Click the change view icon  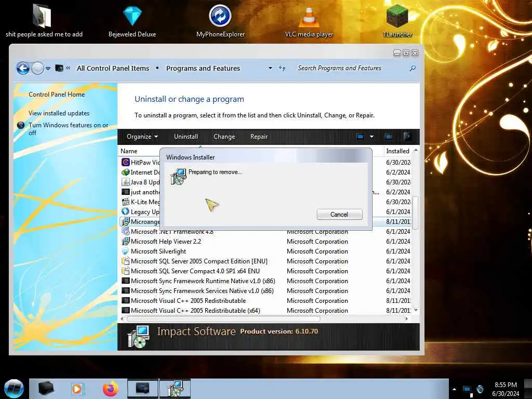click(x=361, y=137)
